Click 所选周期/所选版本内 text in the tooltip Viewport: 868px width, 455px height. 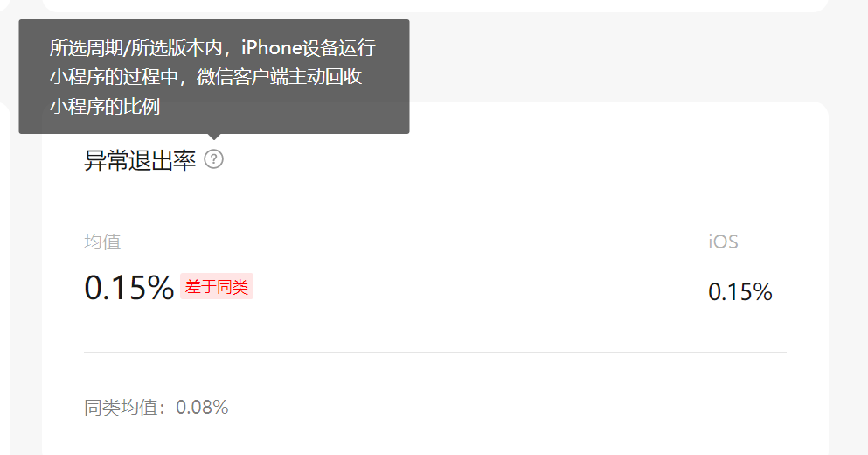click(x=136, y=47)
